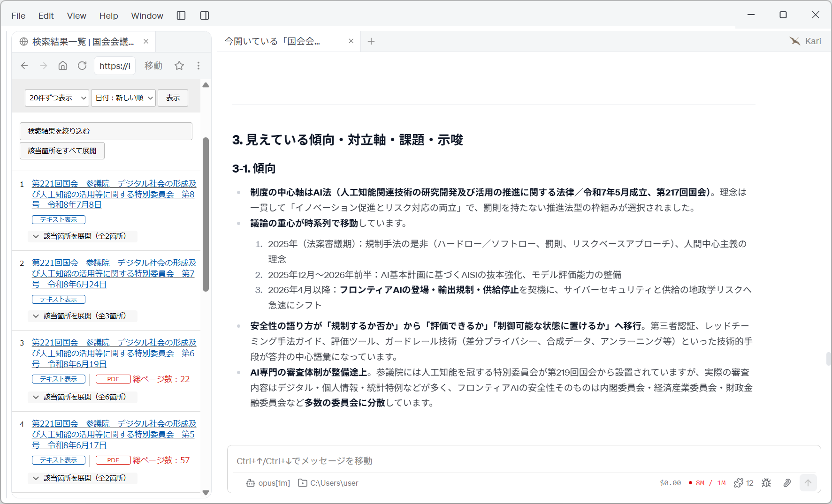Screen dimensions: 832x504
Task: Open the 日付：新しい順 sort dropdown
Action: 123,98
